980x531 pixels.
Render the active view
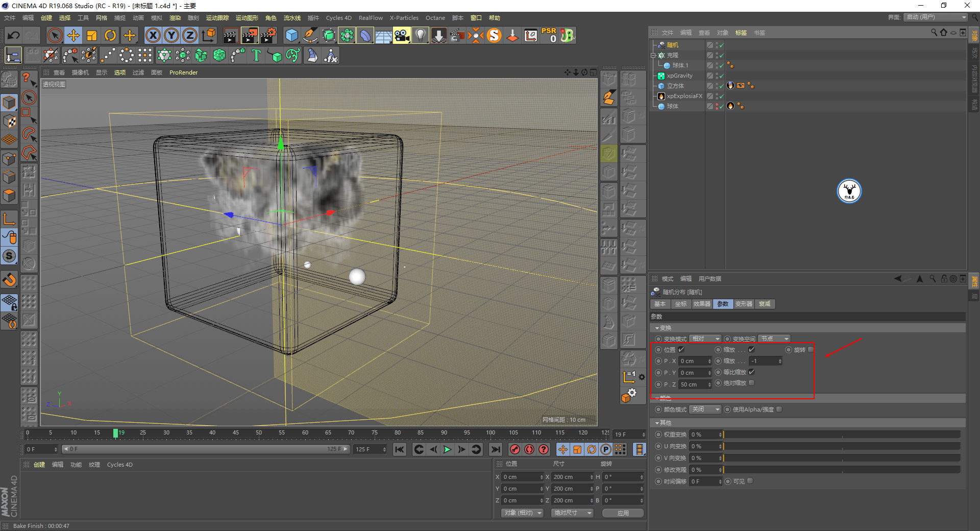231,35
